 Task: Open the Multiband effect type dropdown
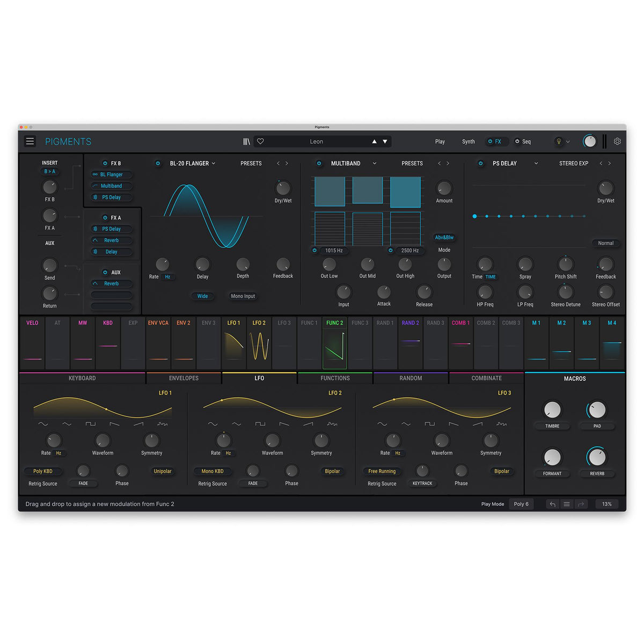coord(354,163)
